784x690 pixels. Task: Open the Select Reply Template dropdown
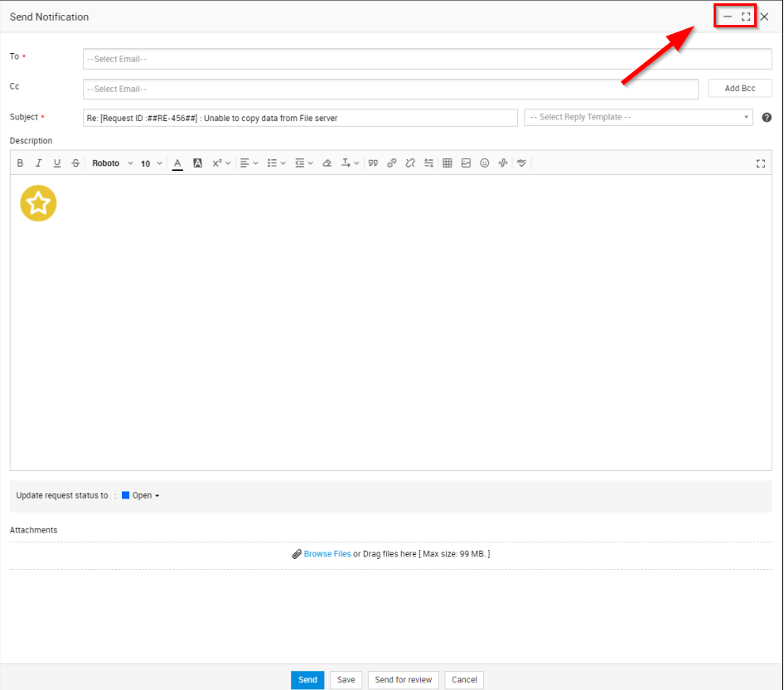click(636, 116)
